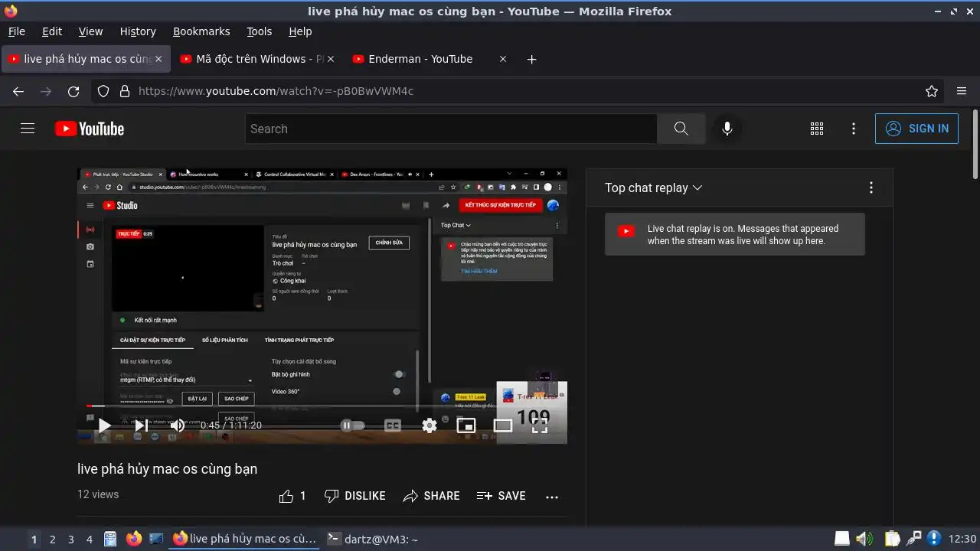Open more actions under the video
Screen dimensions: 980x551
552,497
